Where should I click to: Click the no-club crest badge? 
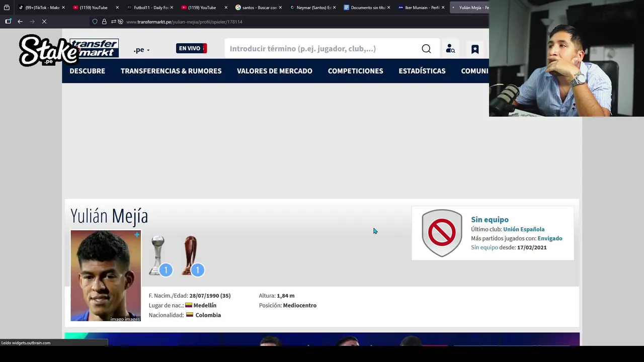click(x=442, y=233)
